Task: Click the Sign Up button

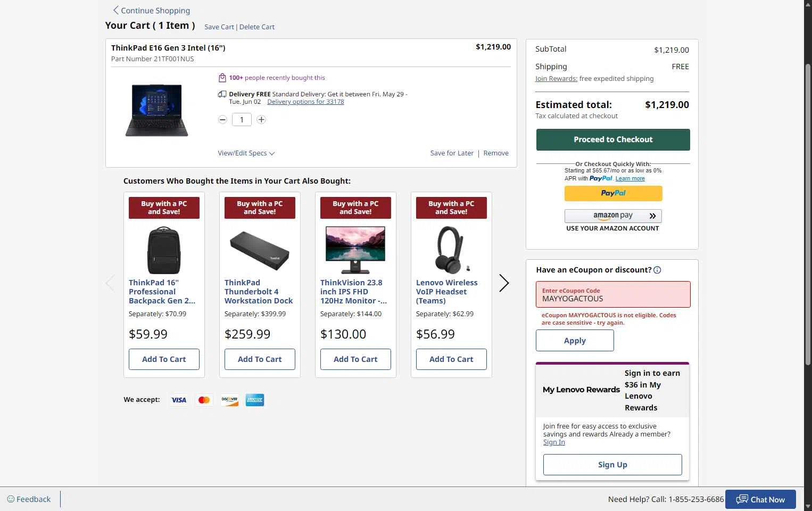Action: pos(612,465)
